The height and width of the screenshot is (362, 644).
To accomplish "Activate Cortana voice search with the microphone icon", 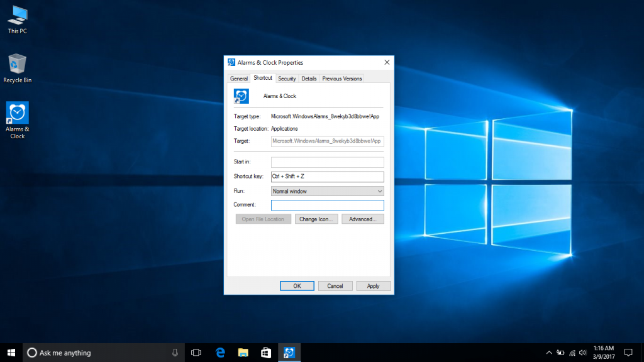I will click(x=175, y=352).
